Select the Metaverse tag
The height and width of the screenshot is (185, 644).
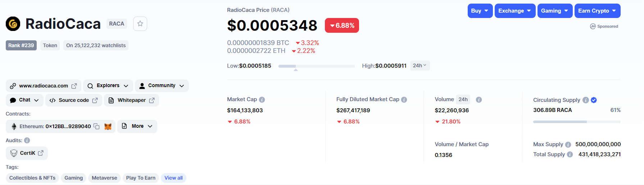104,178
